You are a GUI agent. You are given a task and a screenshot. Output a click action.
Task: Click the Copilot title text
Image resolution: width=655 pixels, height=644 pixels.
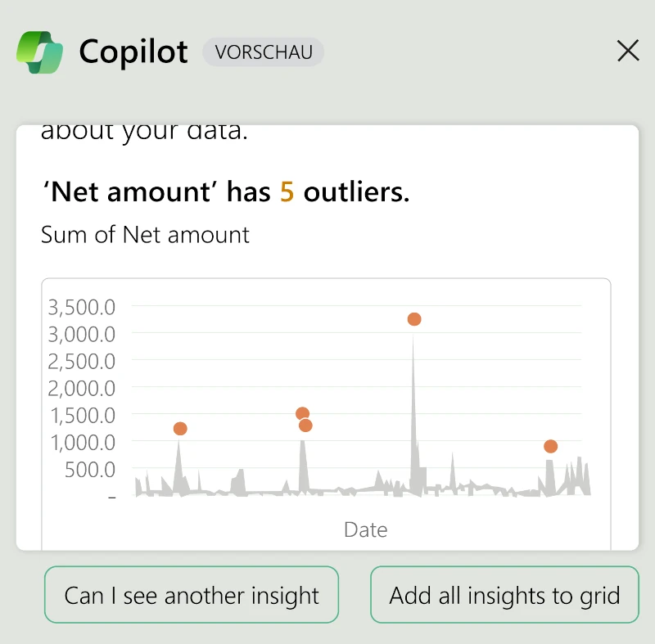[133, 52]
